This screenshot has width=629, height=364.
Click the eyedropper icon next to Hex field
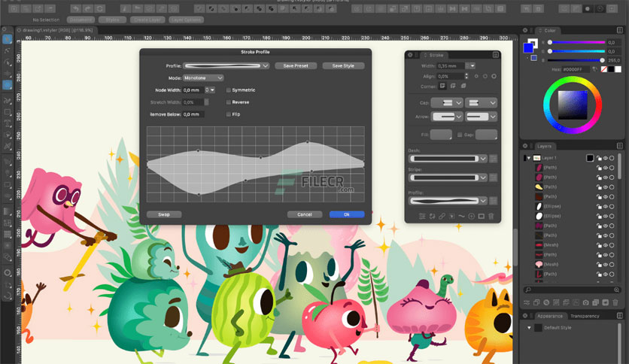coord(595,69)
